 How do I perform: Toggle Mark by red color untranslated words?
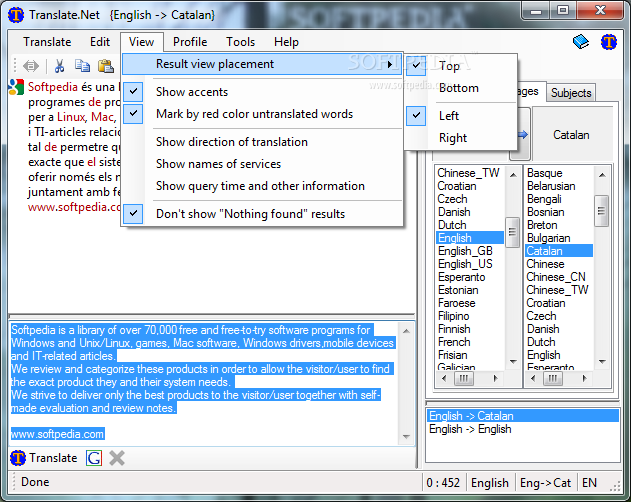tap(262, 114)
